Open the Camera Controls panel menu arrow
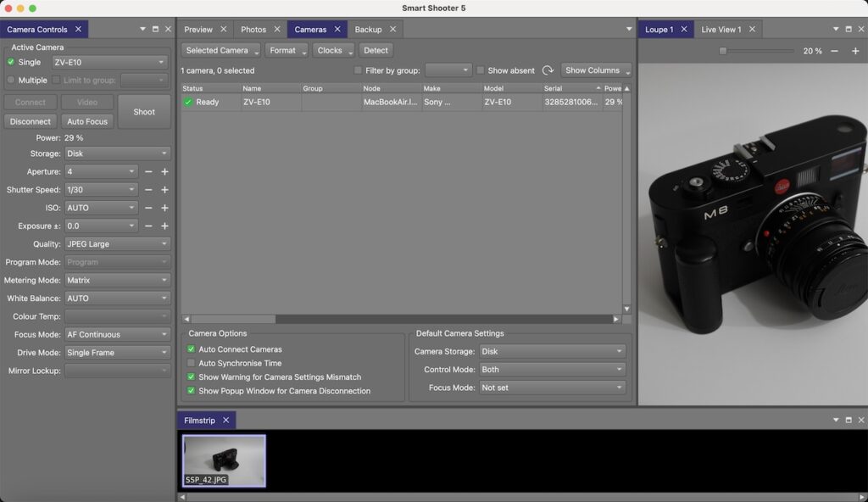This screenshot has height=502, width=868. pyautogui.click(x=142, y=30)
